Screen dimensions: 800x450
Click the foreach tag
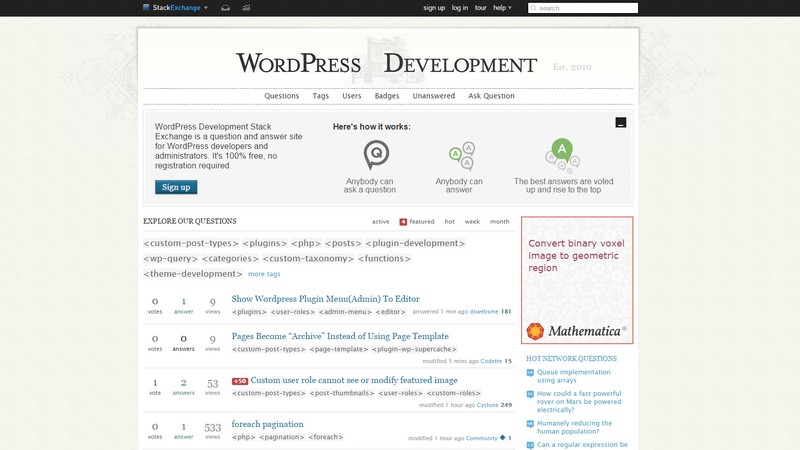click(326, 437)
